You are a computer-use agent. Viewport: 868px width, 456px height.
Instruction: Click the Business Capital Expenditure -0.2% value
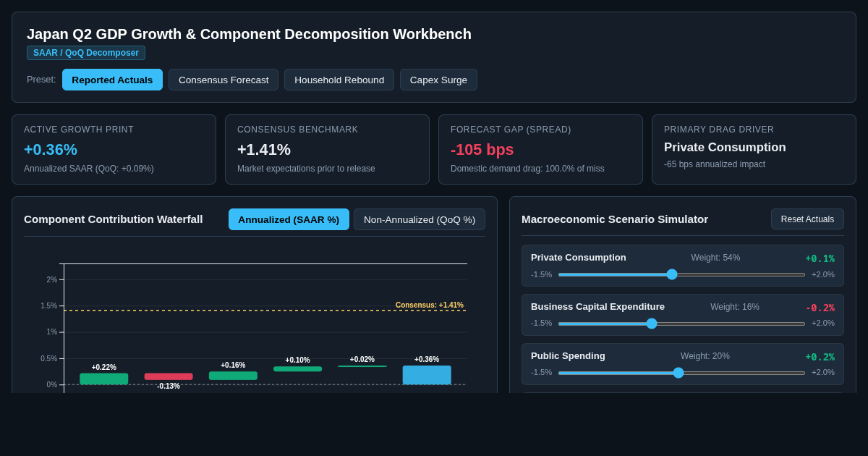tap(820, 308)
